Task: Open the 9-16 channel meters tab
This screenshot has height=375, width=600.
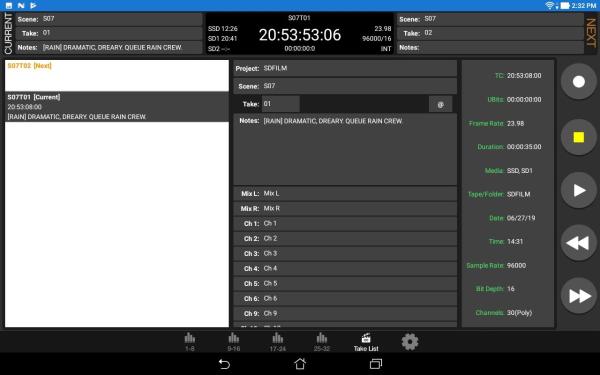Action: pos(233,342)
